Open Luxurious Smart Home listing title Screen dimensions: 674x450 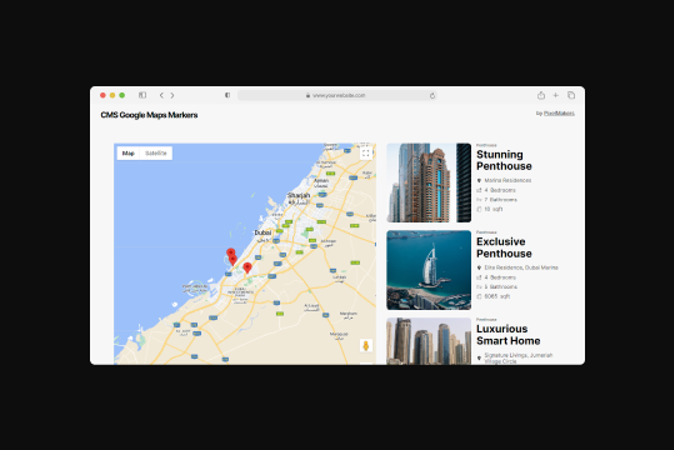508,335
